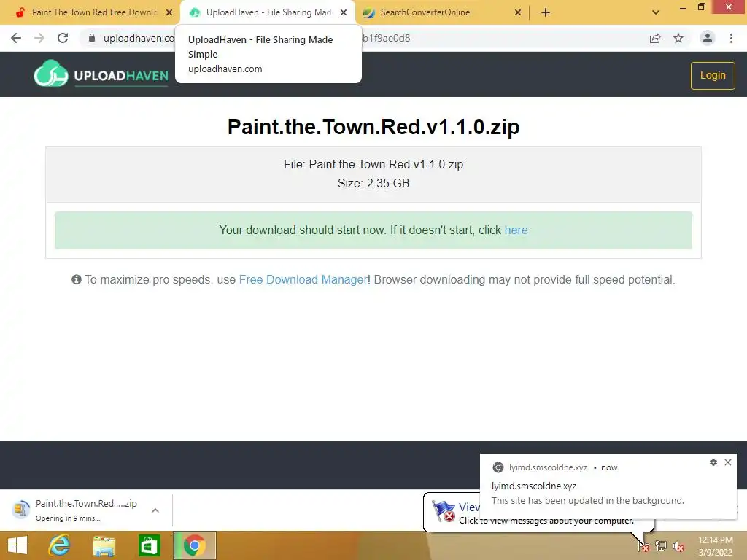Close the SearchConverterOnline tab
The height and width of the screenshot is (560, 747).
(x=518, y=12)
